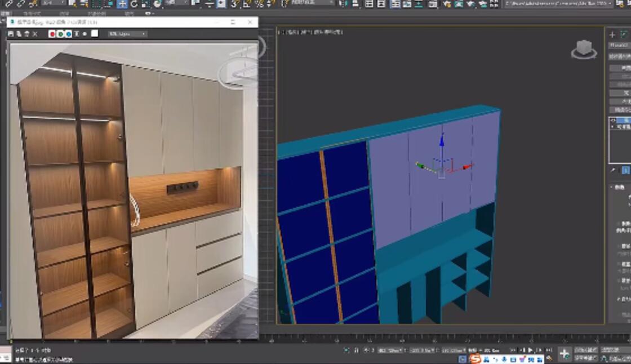Open the Create tab in command panel
Screen dimensions: 631x364
point(612,34)
